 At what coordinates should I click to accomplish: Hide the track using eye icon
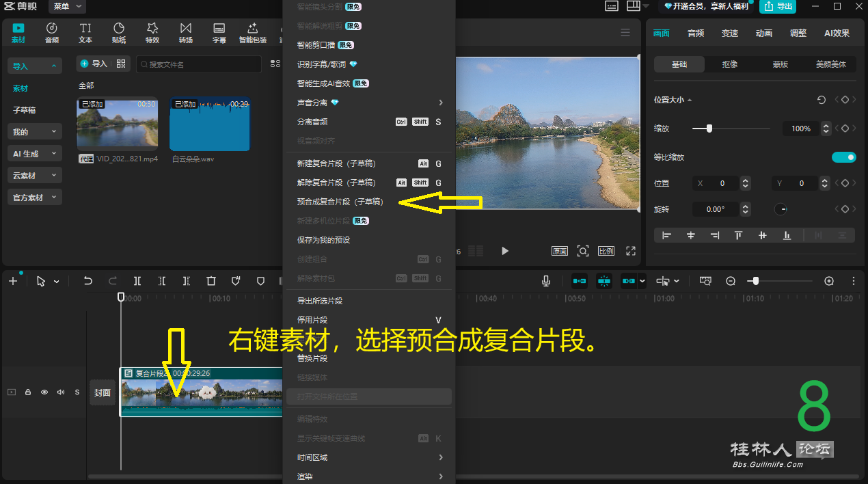click(x=44, y=392)
